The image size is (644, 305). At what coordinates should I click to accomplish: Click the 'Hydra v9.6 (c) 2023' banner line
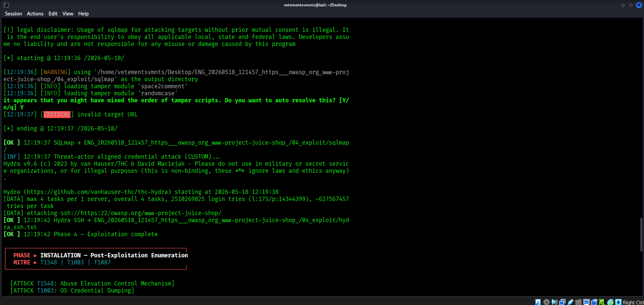176,164
